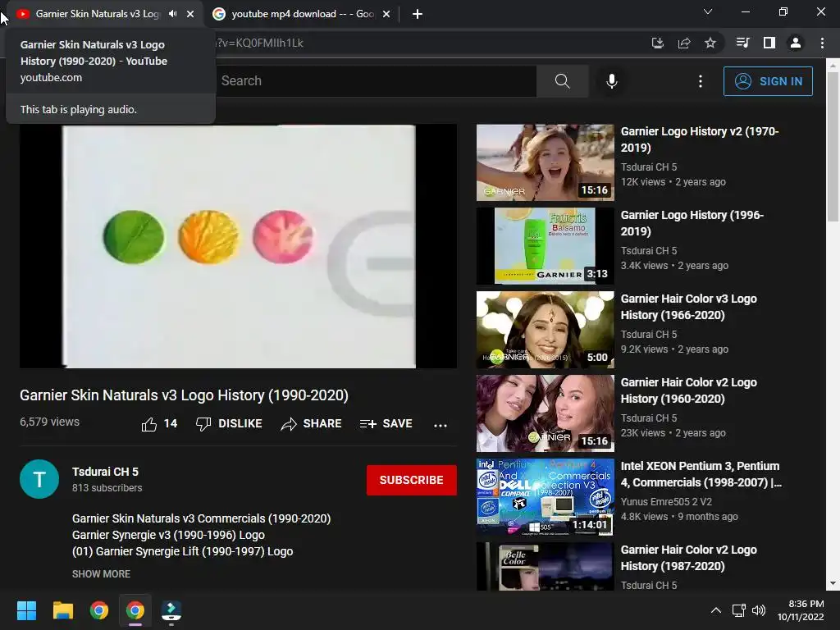Click the 6,579 views text
This screenshot has height=630, width=840.
tap(49, 422)
